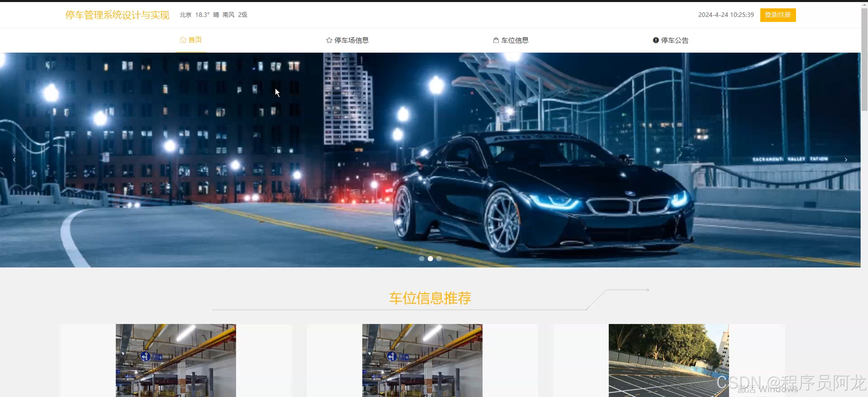Open the 停车公告 menu item

pos(674,40)
